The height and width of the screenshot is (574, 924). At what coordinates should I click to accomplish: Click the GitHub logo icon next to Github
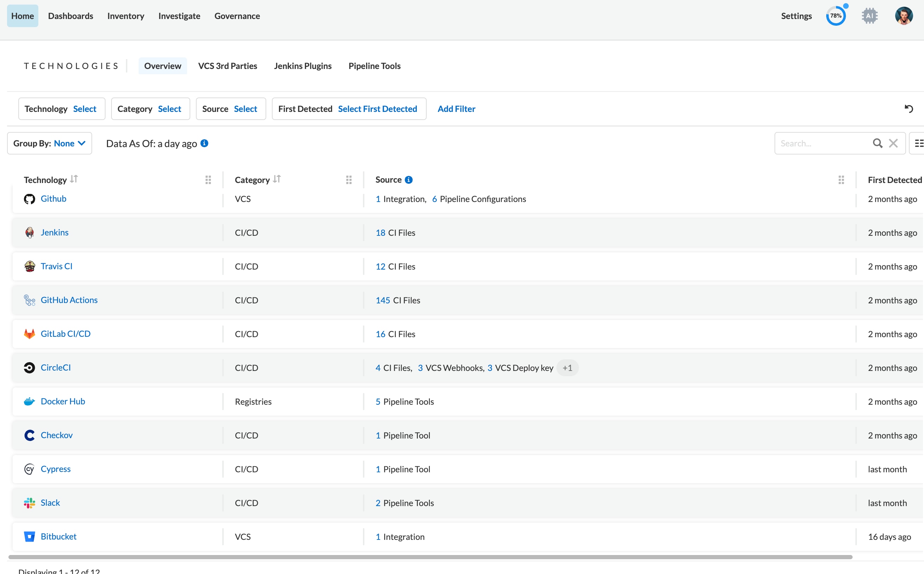pyautogui.click(x=29, y=198)
